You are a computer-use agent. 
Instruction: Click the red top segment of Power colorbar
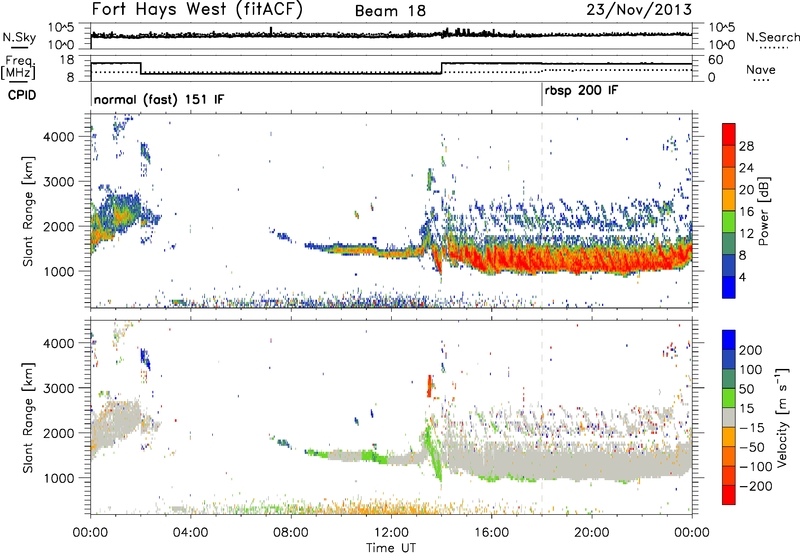(729, 134)
